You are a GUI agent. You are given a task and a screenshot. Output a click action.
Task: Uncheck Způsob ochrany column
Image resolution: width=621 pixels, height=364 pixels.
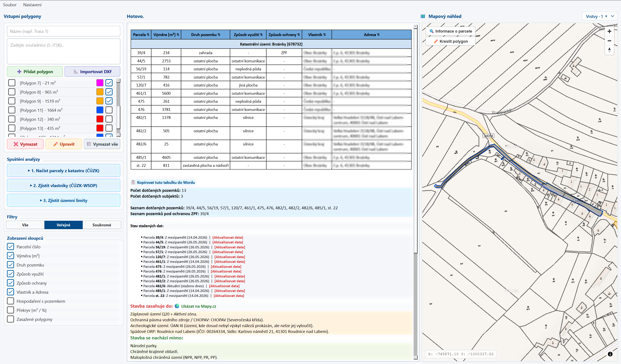pyautogui.click(x=10, y=283)
